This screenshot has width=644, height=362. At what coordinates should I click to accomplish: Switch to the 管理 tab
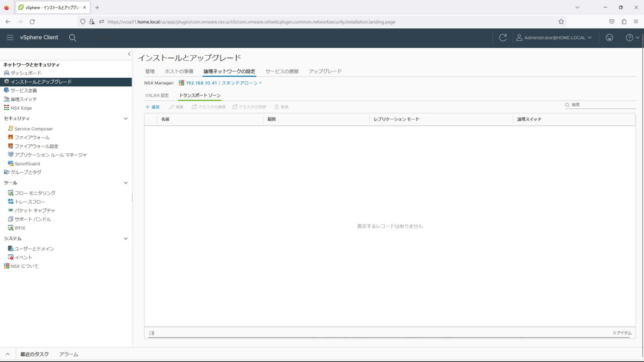tap(150, 71)
